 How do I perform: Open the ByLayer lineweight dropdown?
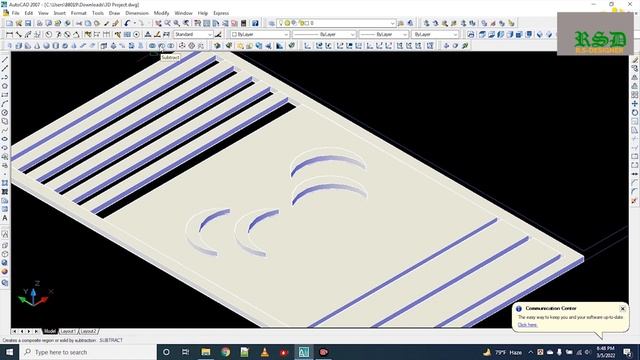pos(384,35)
